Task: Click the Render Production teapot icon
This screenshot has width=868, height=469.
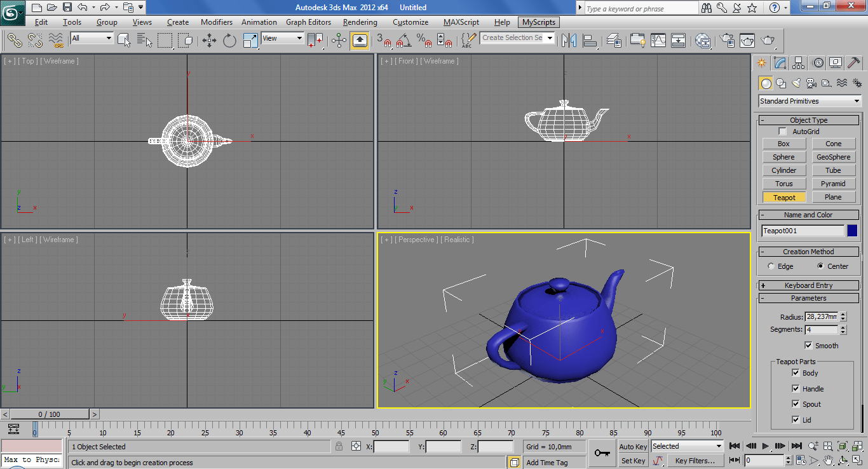Action: pos(768,41)
